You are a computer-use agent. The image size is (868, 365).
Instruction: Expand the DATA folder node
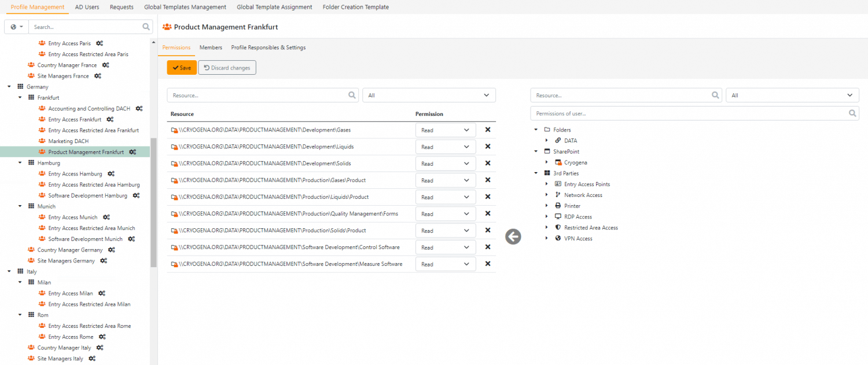pyautogui.click(x=546, y=141)
